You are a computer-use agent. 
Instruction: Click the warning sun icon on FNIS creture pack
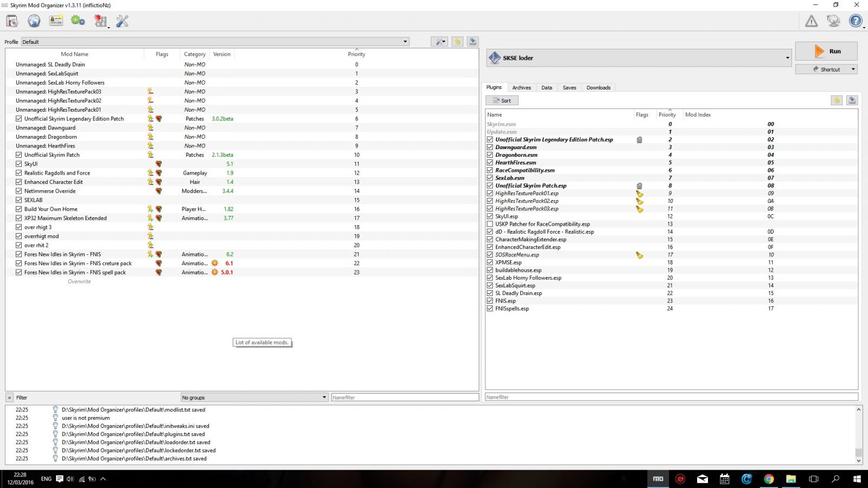click(x=215, y=263)
